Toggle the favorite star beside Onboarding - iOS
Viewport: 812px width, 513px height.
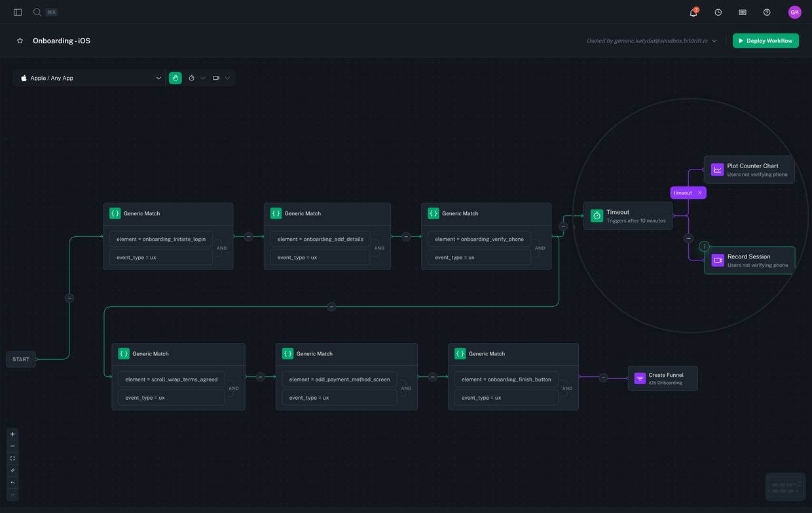pyautogui.click(x=20, y=41)
